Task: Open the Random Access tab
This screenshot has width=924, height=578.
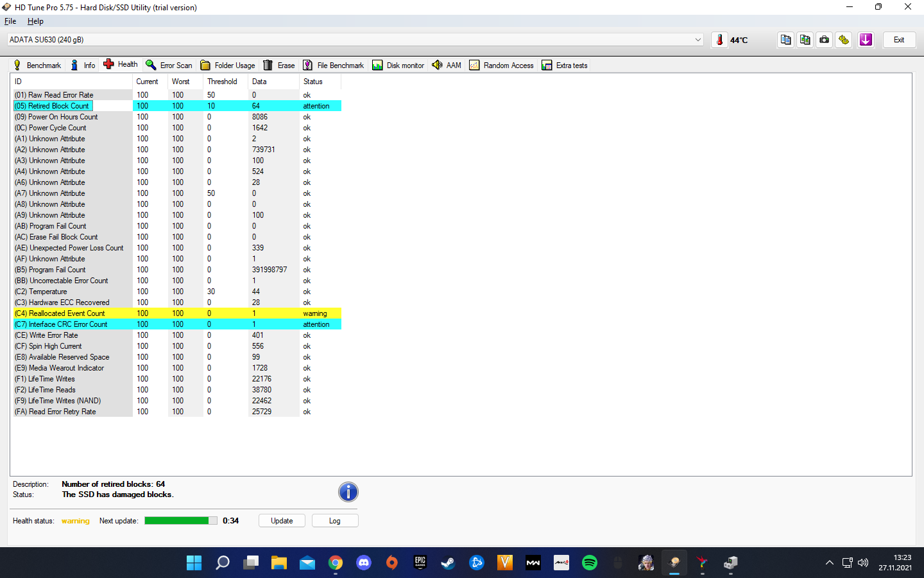Action: tap(502, 65)
